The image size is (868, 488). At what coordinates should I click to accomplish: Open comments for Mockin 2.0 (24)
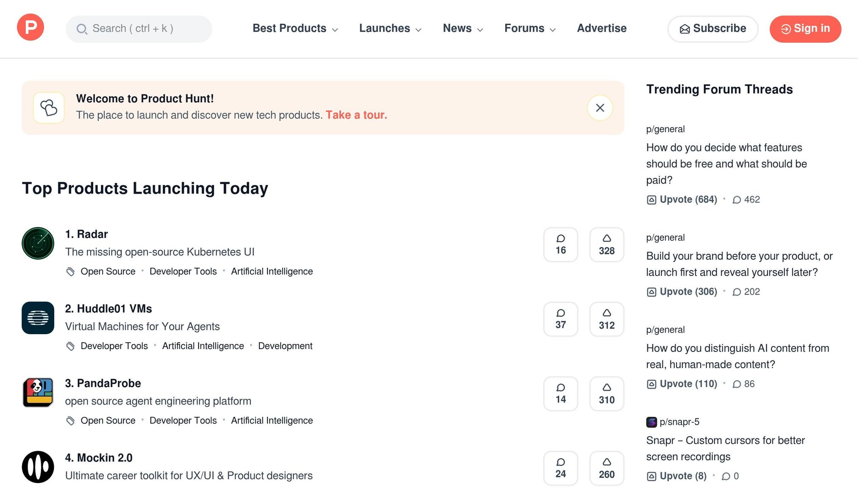(561, 468)
